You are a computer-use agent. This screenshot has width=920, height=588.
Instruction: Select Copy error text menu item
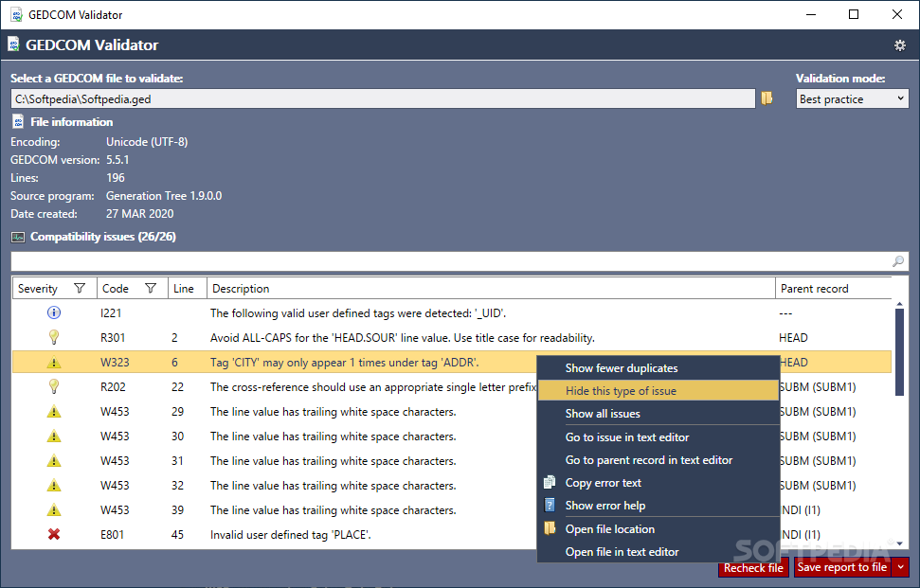(658, 483)
